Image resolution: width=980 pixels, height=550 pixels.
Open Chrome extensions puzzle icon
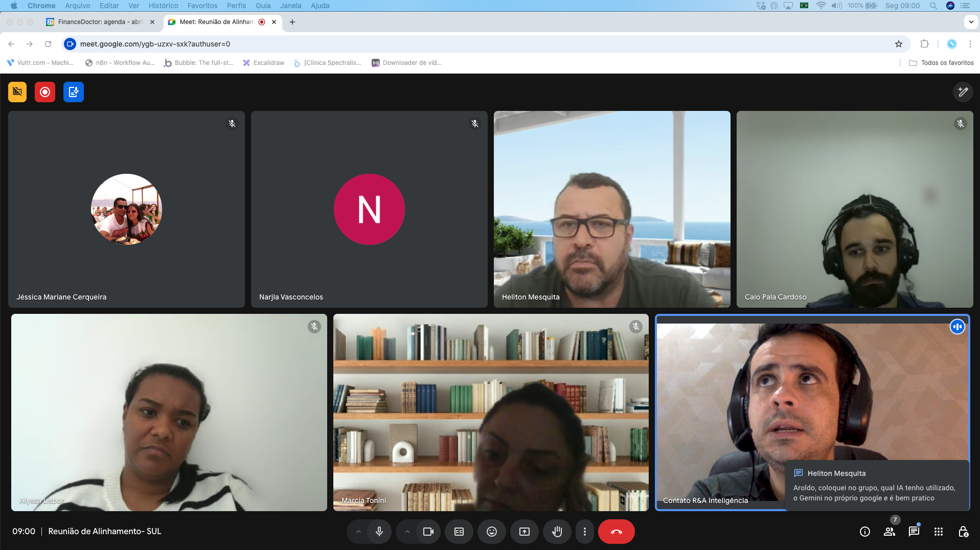[x=924, y=44]
